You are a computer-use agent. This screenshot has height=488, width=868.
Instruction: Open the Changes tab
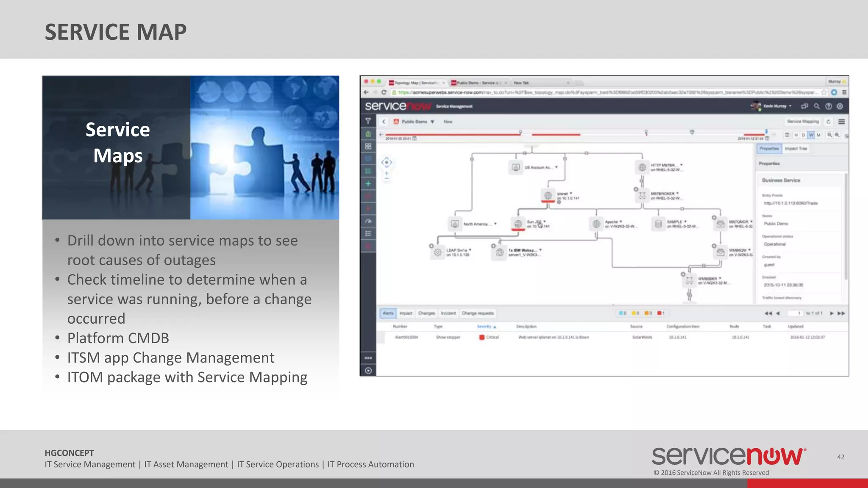click(426, 313)
